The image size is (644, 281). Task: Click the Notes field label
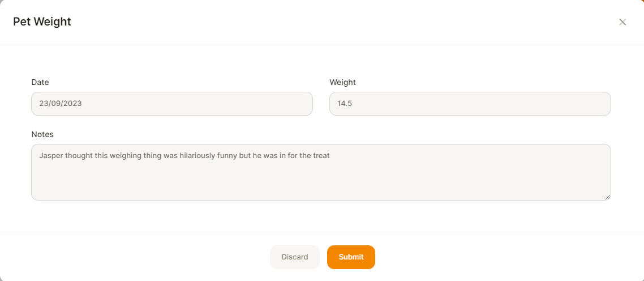pos(42,134)
